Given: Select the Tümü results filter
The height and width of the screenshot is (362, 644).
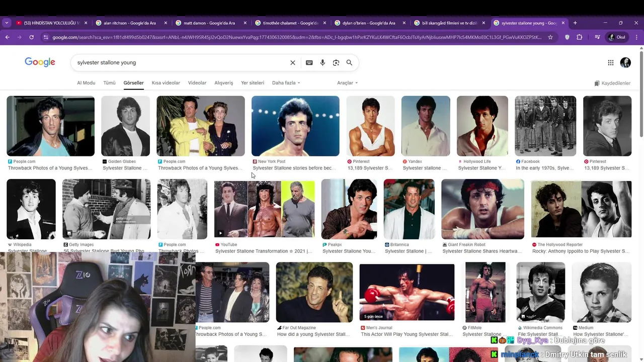Looking at the screenshot, I should tap(109, 83).
